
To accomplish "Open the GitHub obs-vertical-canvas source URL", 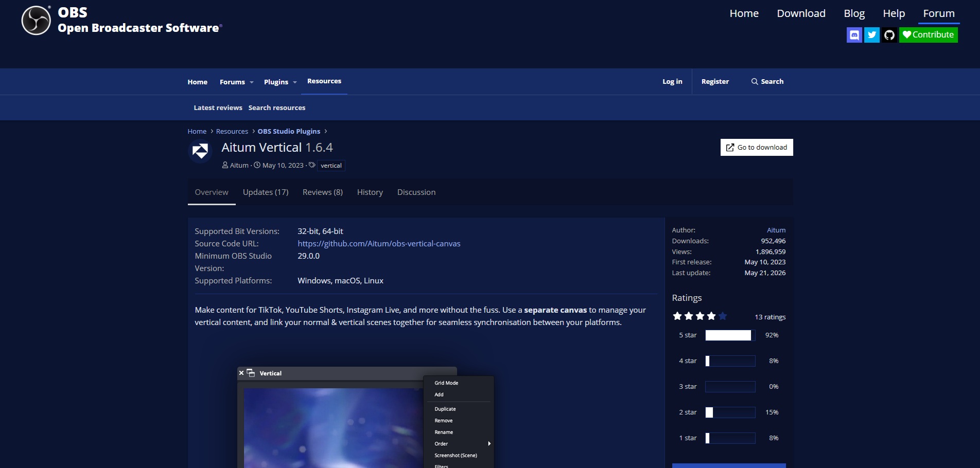I will (379, 244).
